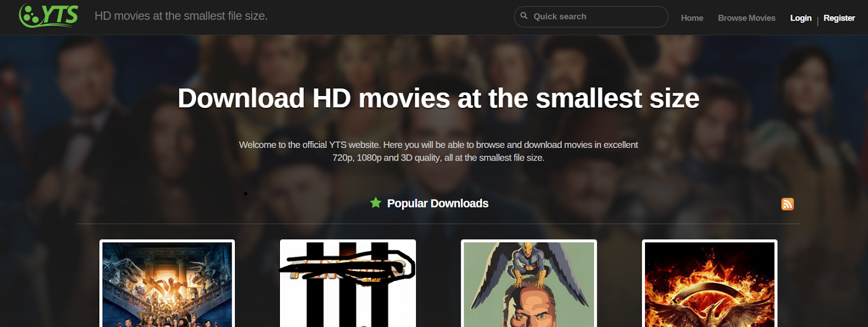Click the Popular Downloads heading
Screen dimensions: 868x327
pyautogui.click(x=437, y=203)
